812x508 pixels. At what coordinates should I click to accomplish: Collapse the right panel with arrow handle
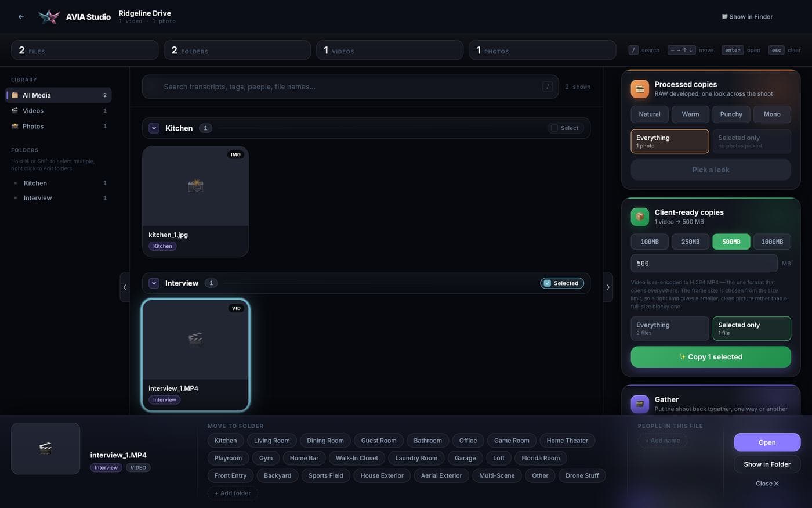(x=608, y=287)
